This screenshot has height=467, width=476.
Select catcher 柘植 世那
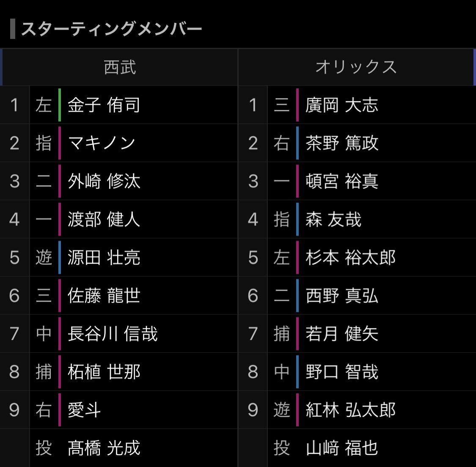point(104,372)
